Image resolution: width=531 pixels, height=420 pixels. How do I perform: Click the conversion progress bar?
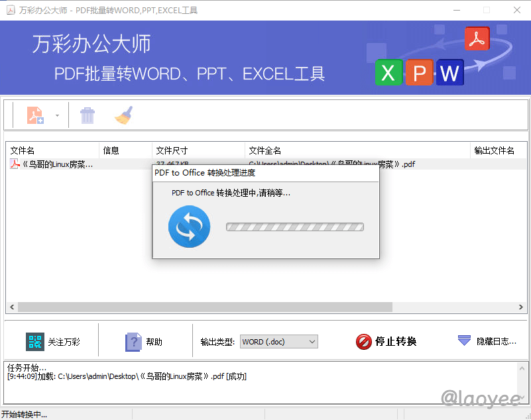[x=295, y=227]
